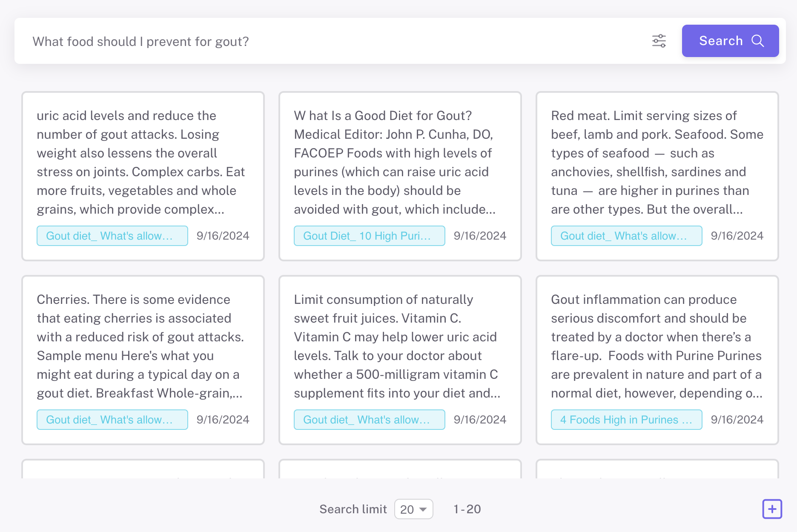Viewport: 797px width, 532px height.
Task: Click the plus icon at bottom right
Action: pyautogui.click(x=772, y=509)
